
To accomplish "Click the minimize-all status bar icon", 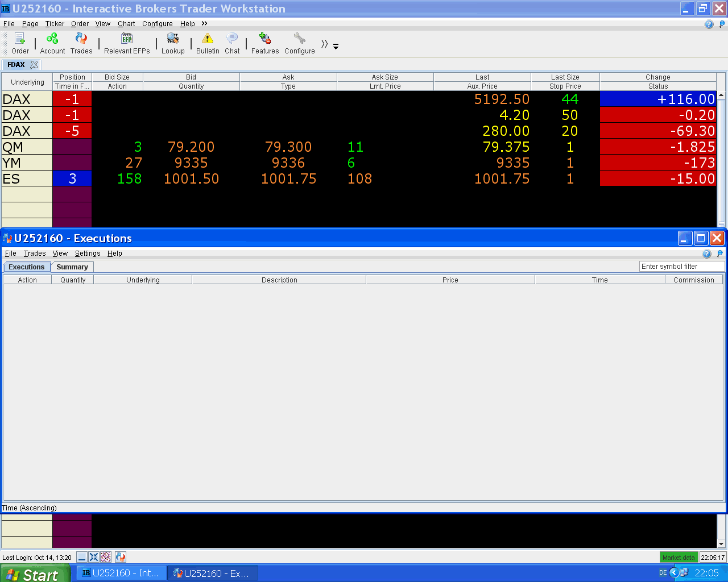I will [x=82, y=557].
